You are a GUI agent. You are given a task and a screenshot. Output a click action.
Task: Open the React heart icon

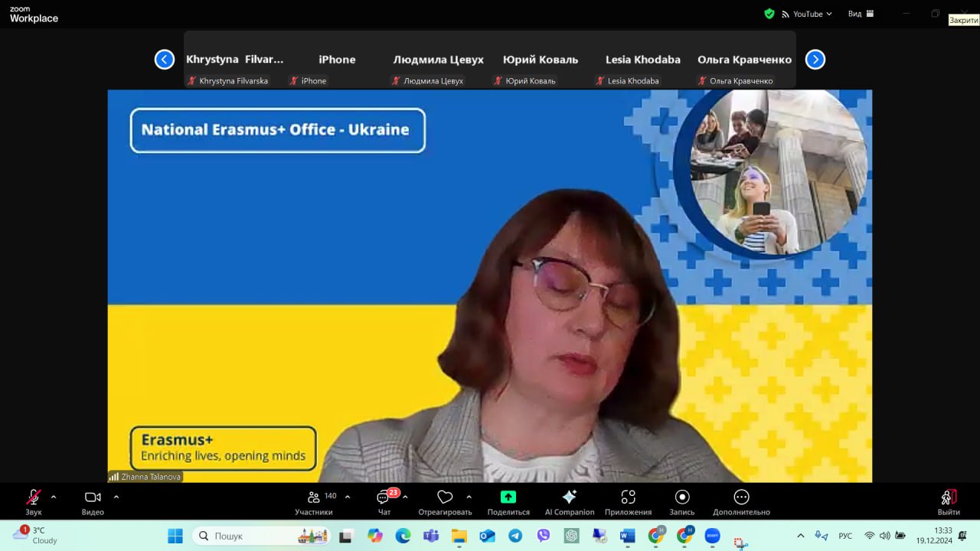click(445, 497)
